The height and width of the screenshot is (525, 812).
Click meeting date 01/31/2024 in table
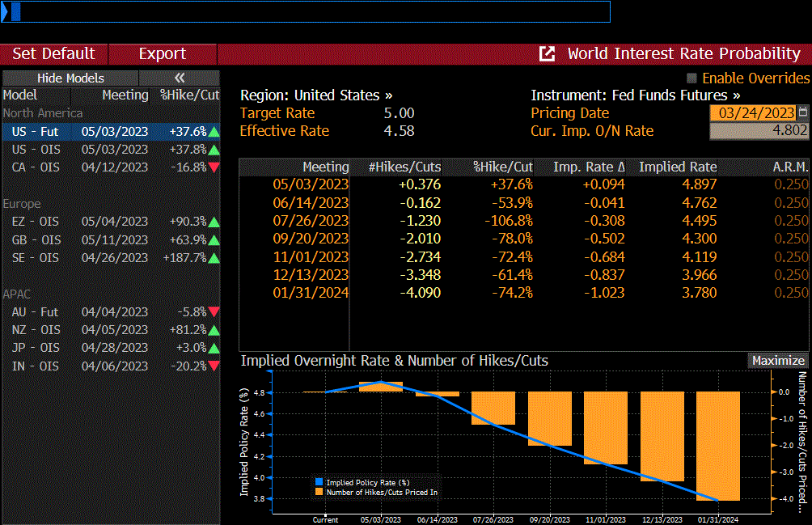tap(311, 293)
